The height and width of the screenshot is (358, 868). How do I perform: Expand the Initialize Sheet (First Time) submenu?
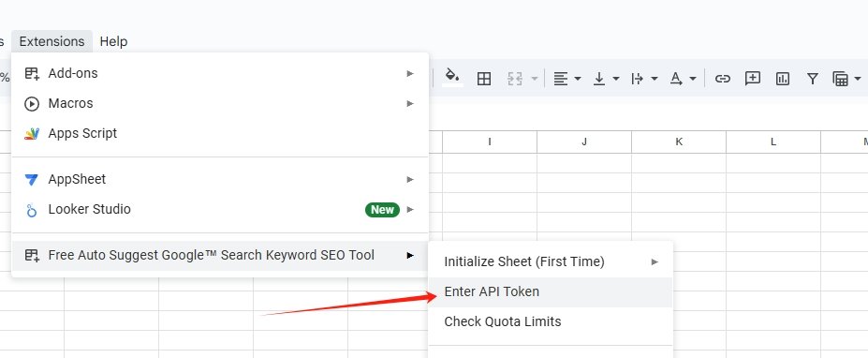[x=551, y=261]
